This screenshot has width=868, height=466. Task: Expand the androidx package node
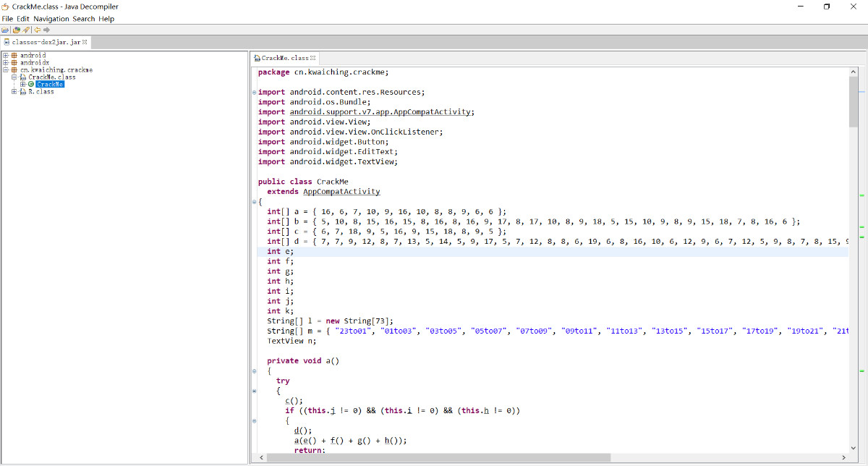pyautogui.click(x=6, y=62)
